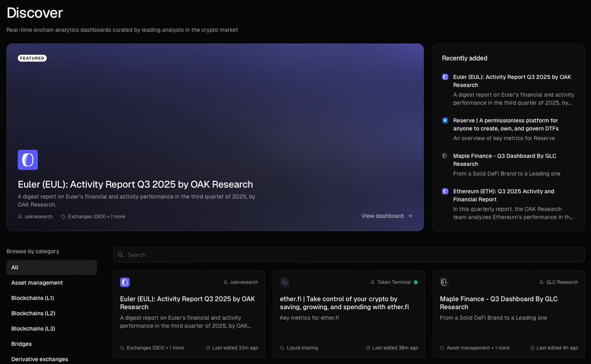
Task: Select the Blockchains (L2) category
Action: 52,313
